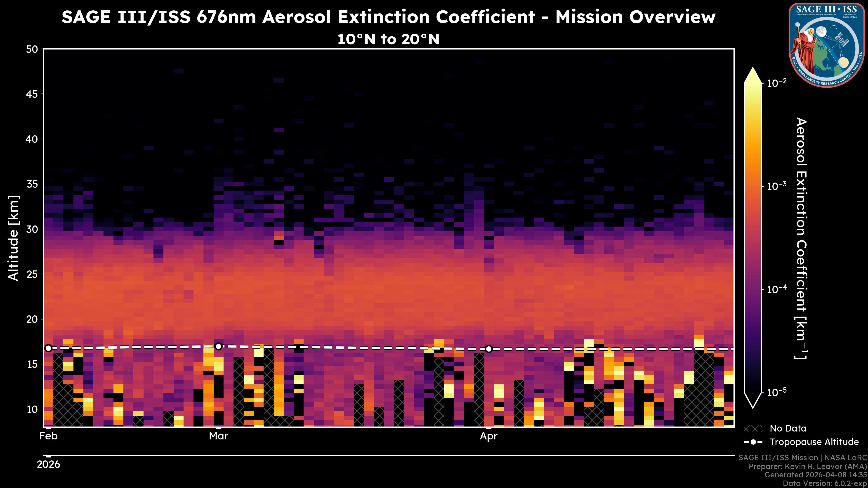Viewport: 868px width, 488px height.
Task: Click the Feb x-axis label
Action: [x=49, y=436]
